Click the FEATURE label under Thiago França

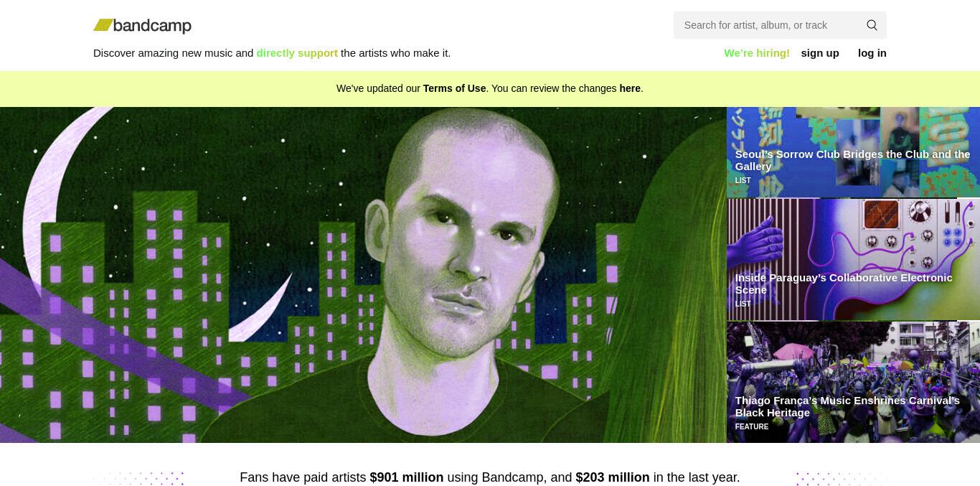tap(751, 427)
